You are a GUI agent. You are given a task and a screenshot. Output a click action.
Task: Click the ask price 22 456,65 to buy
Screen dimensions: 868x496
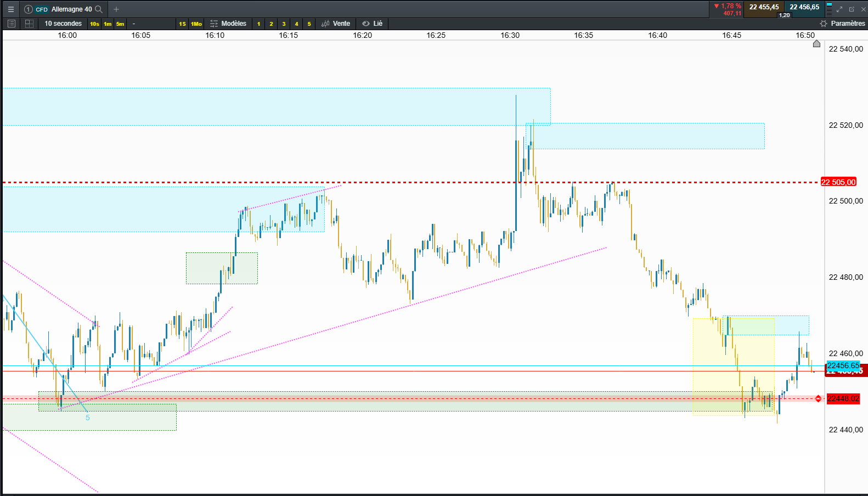804,7
